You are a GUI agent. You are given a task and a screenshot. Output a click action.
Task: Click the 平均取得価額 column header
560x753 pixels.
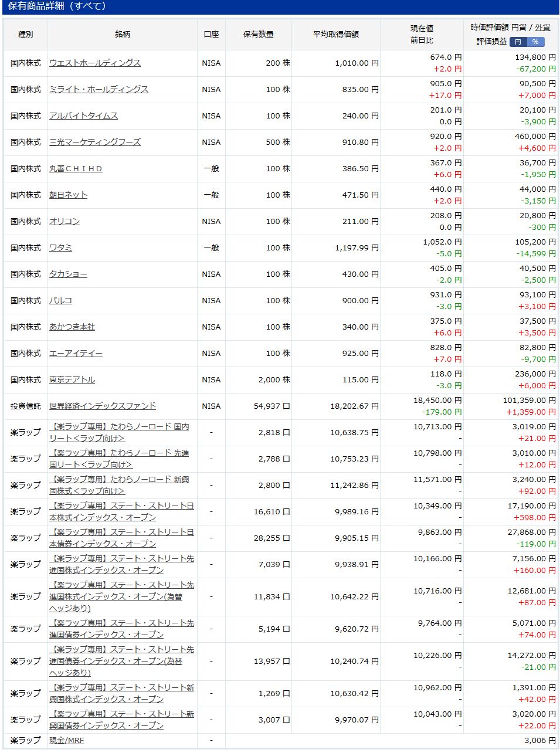(336, 34)
